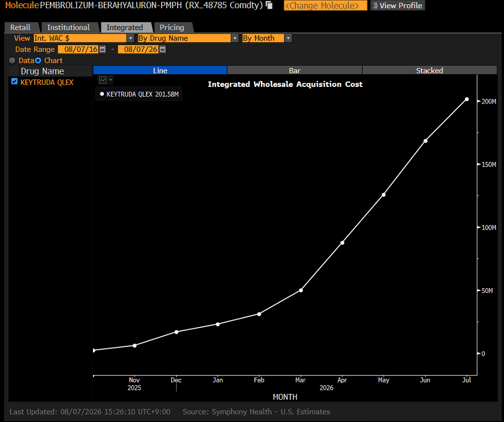Copy molecule name using the clipboard icon
Screen dimensions: 504x422
pos(269,5)
